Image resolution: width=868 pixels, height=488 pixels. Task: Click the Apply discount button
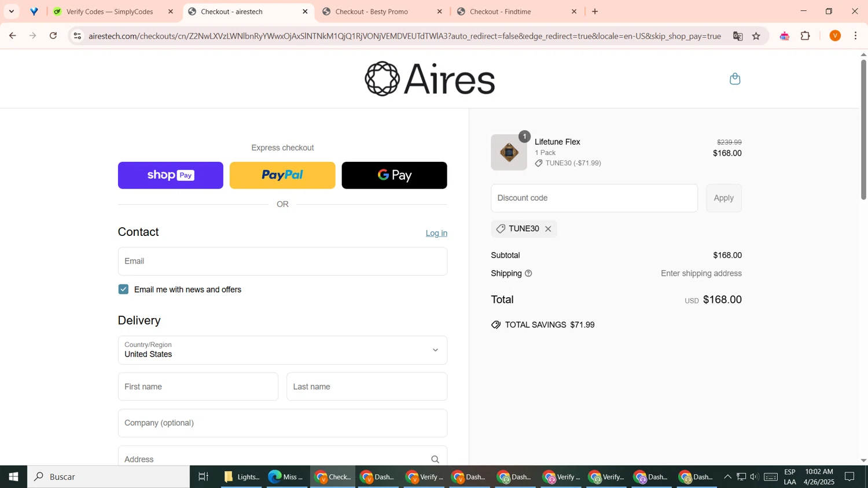click(x=723, y=198)
